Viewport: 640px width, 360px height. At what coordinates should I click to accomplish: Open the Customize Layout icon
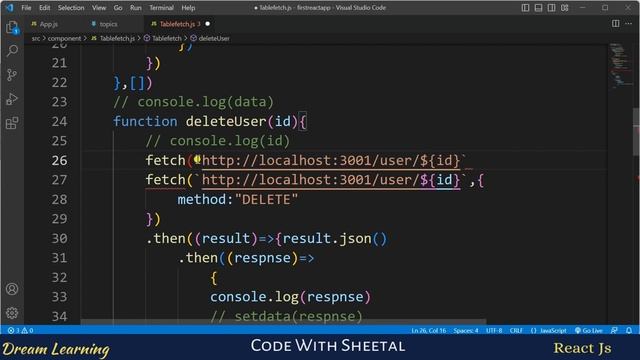click(564, 8)
